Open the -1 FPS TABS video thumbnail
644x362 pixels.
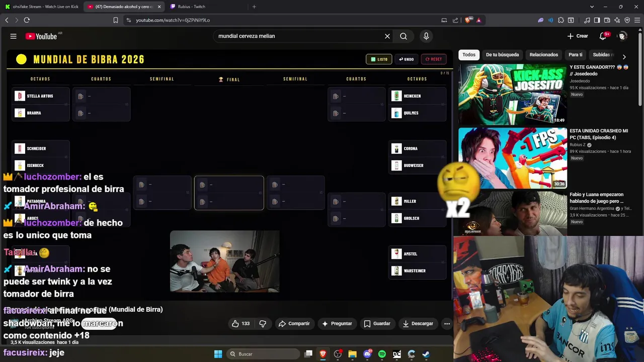coord(512,158)
